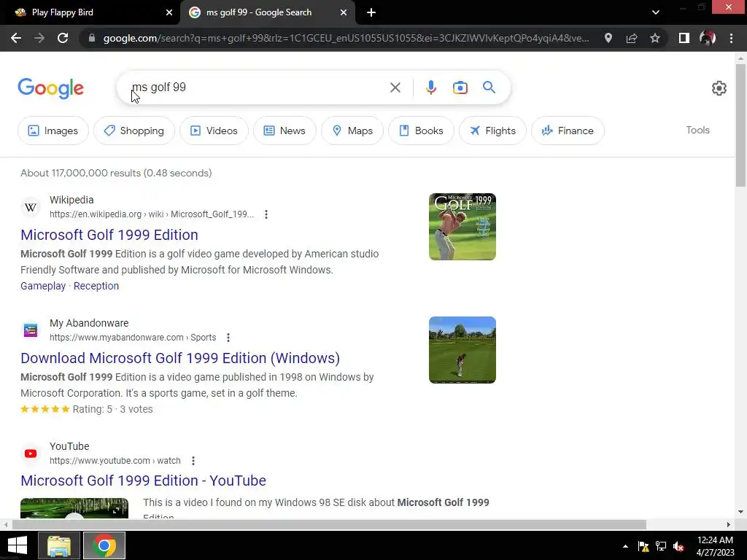
Task: Filter results by Finance
Action: pyautogui.click(x=568, y=131)
